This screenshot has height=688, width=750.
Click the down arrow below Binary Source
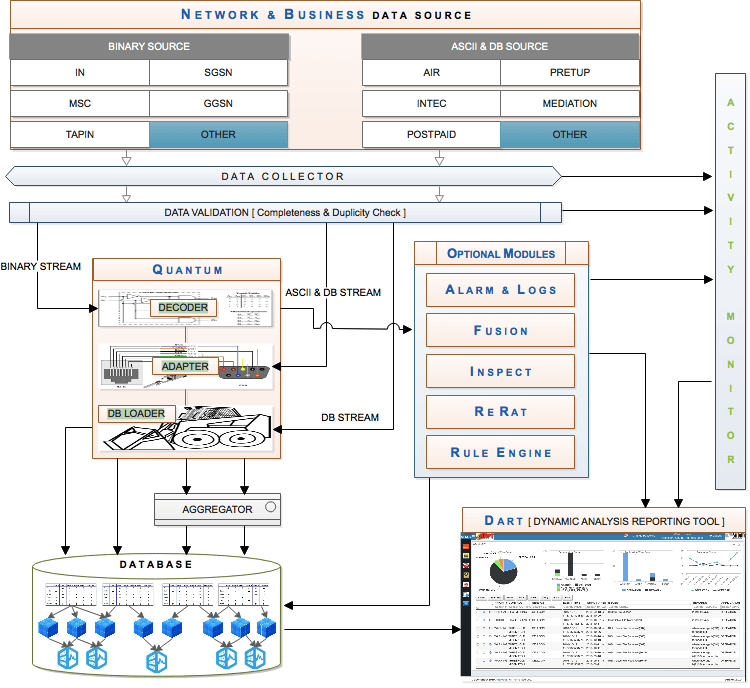(126, 158)
